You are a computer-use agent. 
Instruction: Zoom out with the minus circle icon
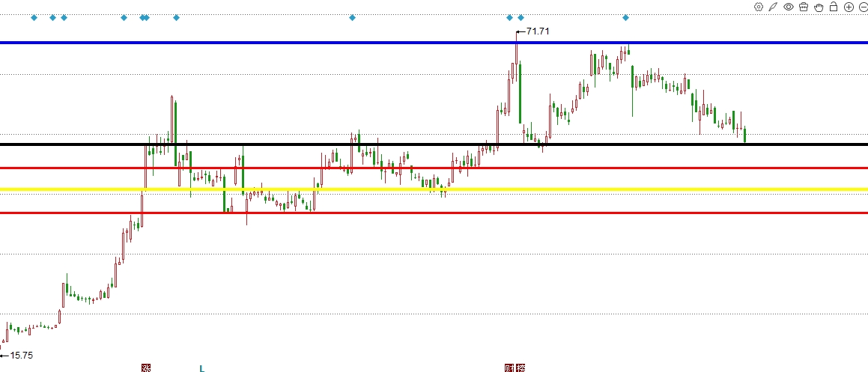click(864, 7)
